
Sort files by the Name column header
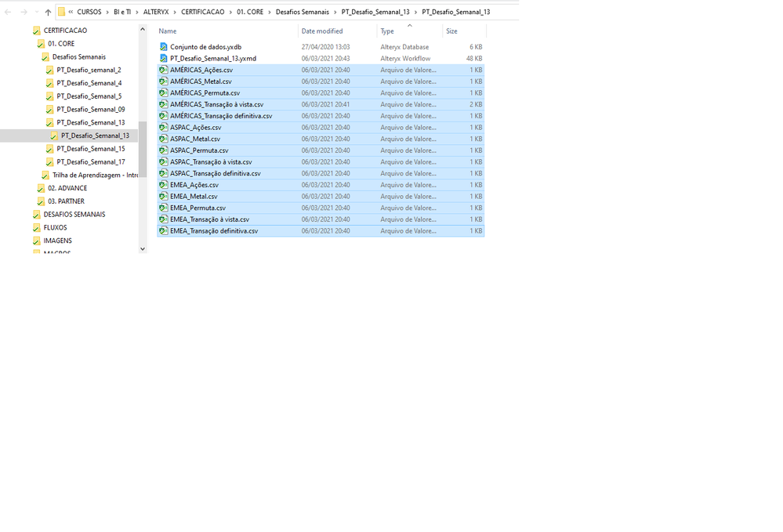click(167, 31)
